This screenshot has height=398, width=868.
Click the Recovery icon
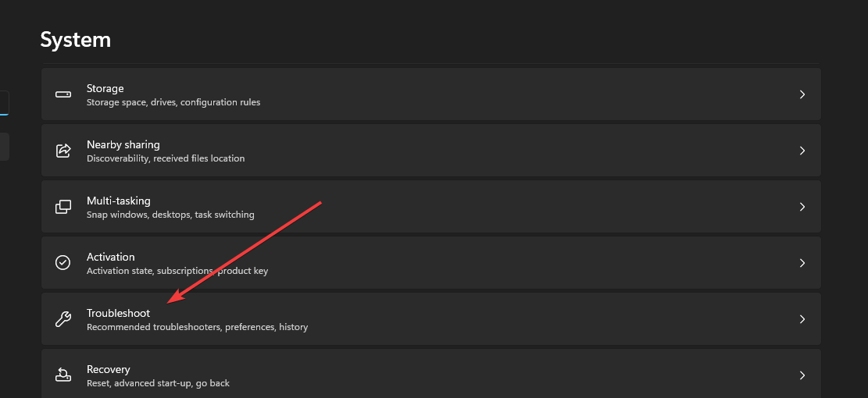tap(63, 375)
